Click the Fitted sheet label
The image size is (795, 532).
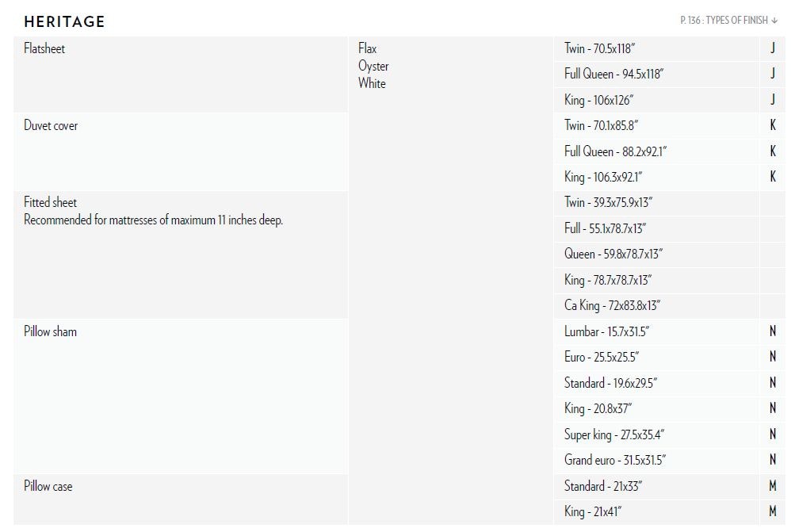(50, 202)
